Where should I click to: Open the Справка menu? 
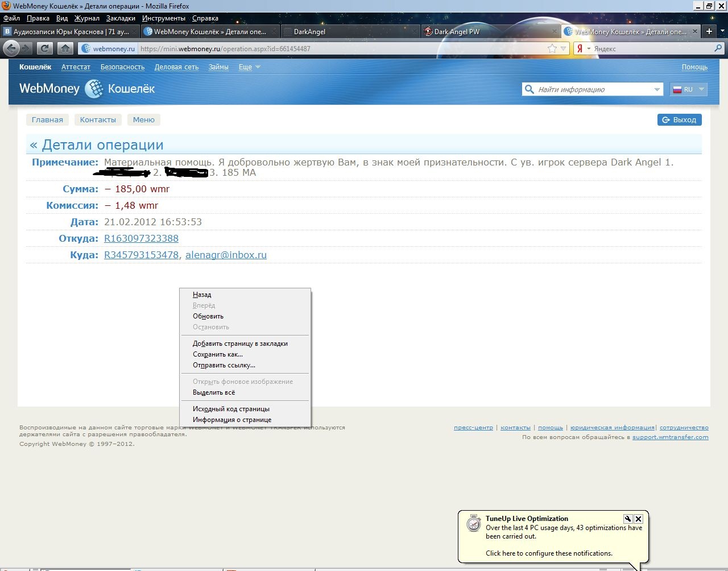tap(205, 18)
